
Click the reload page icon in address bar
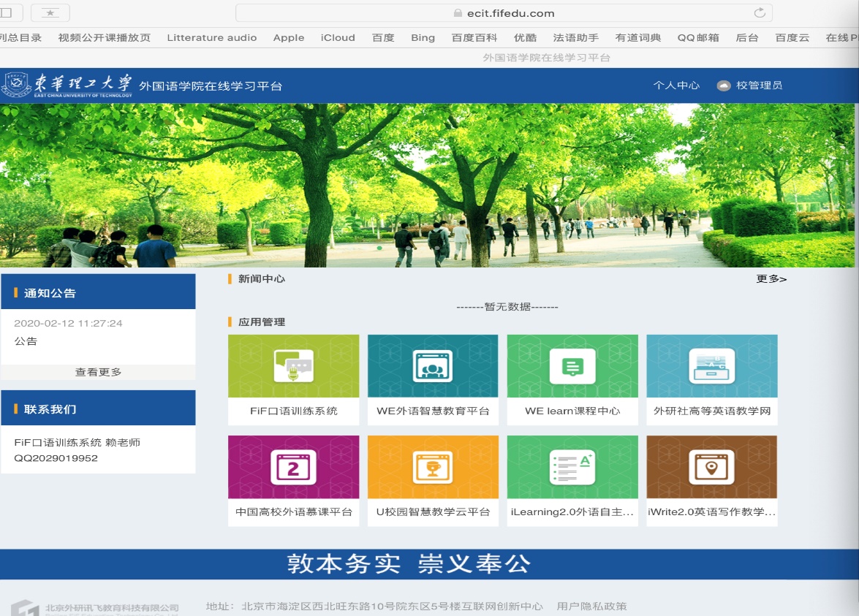[x=760, y=12]
